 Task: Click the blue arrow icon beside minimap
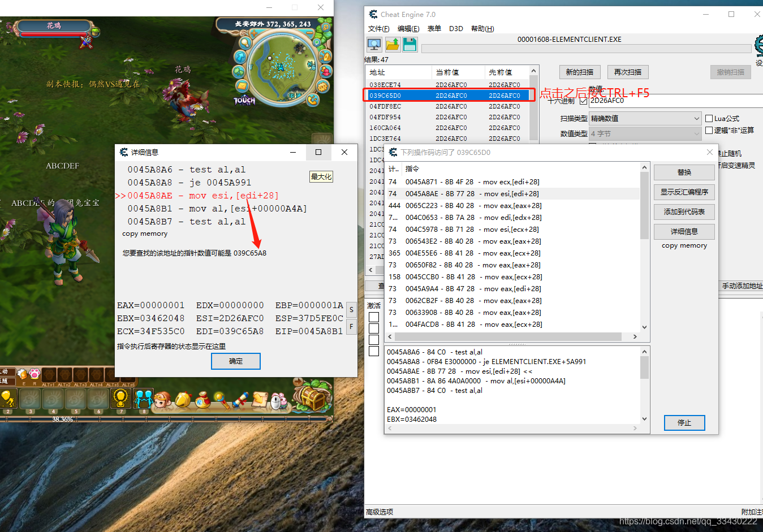pyautogui.click(x=240, y=57)
